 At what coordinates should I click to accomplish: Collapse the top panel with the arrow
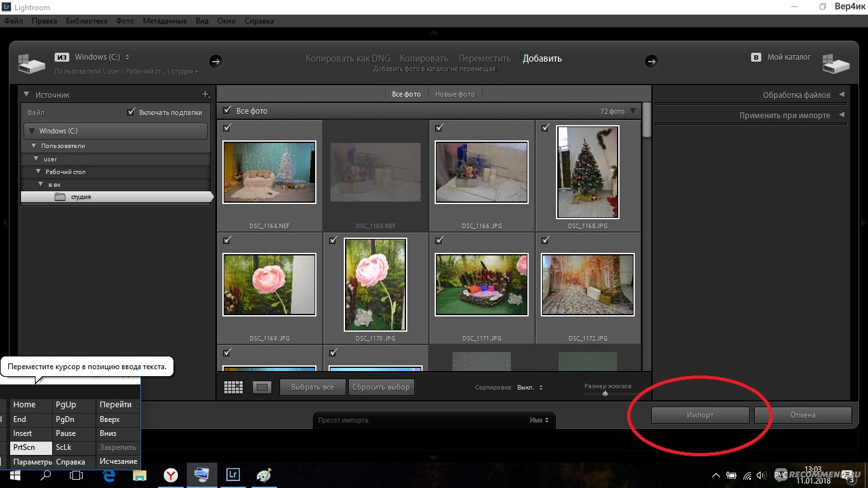click(434, 32)
